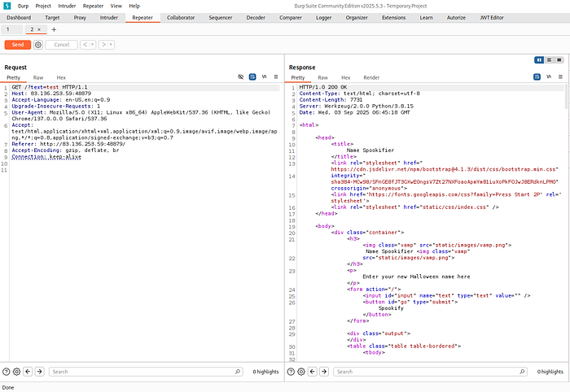Go to previous request search match
This screenshot has width=570, height=392.
click(x=28, y=372)
